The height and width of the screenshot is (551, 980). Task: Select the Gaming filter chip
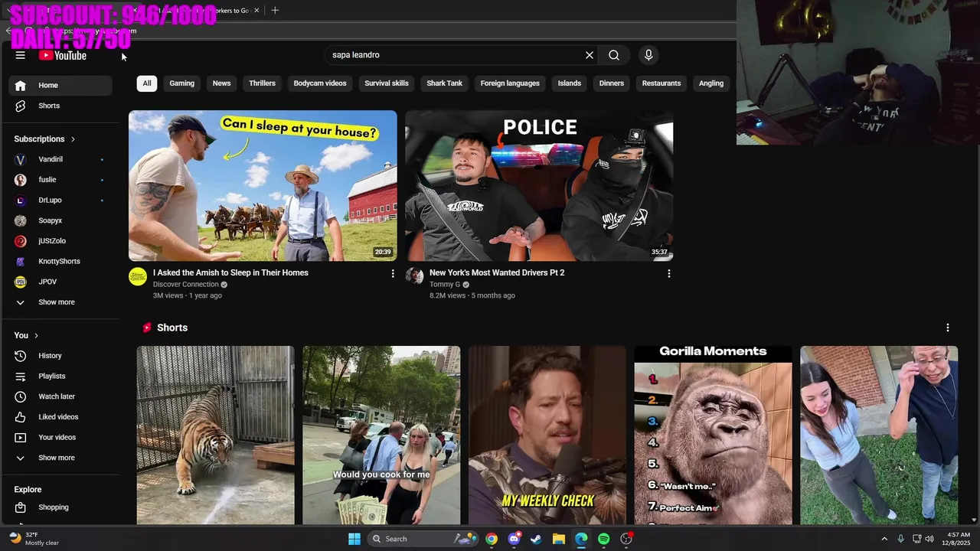coord(181,83)
